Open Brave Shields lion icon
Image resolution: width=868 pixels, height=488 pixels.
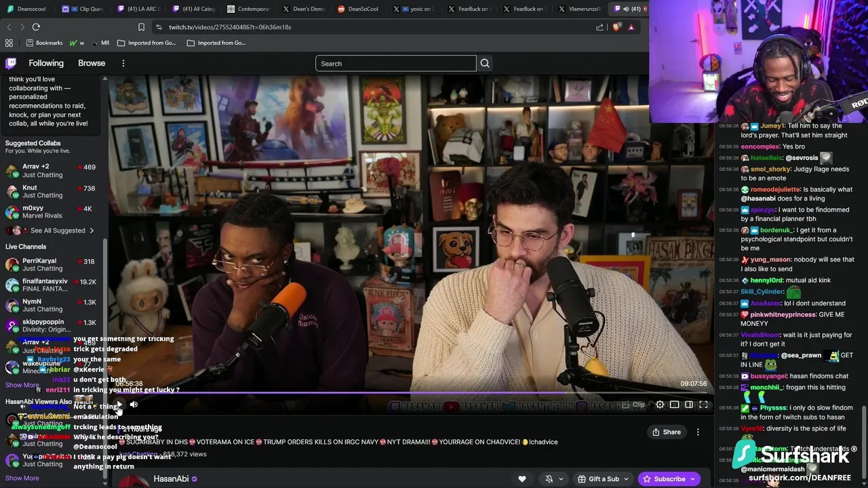[616, 27]
